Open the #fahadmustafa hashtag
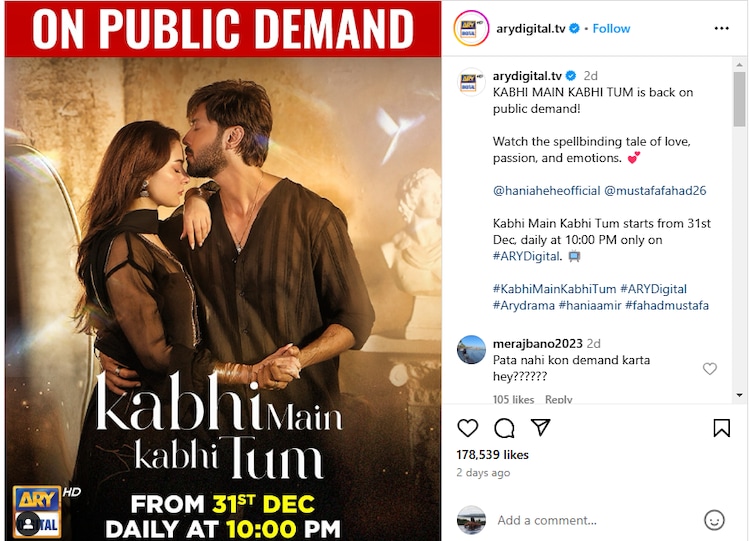Screen dimensions: 750x541 (x=667, y=305)
